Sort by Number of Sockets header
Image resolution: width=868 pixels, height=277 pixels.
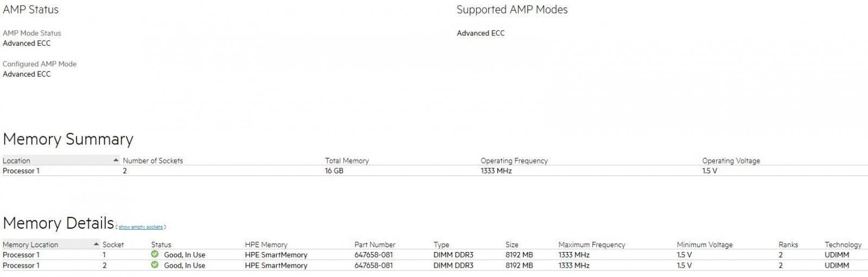[x=153, y=161]
